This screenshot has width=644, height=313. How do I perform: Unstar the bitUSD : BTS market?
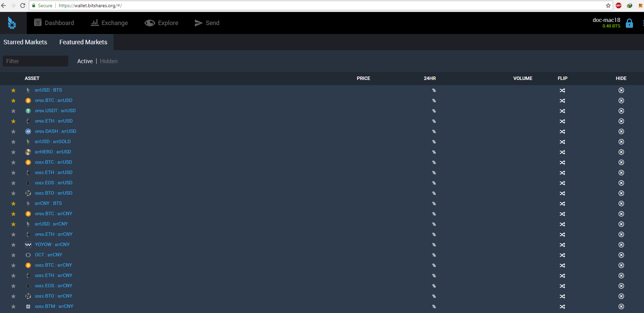[x=13, y=90]
